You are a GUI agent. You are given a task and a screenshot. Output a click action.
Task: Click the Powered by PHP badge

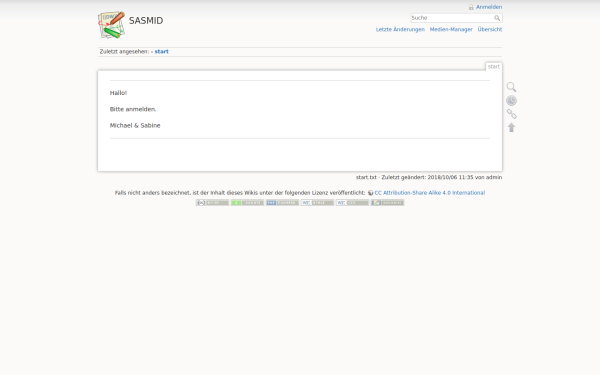point(282,203)
